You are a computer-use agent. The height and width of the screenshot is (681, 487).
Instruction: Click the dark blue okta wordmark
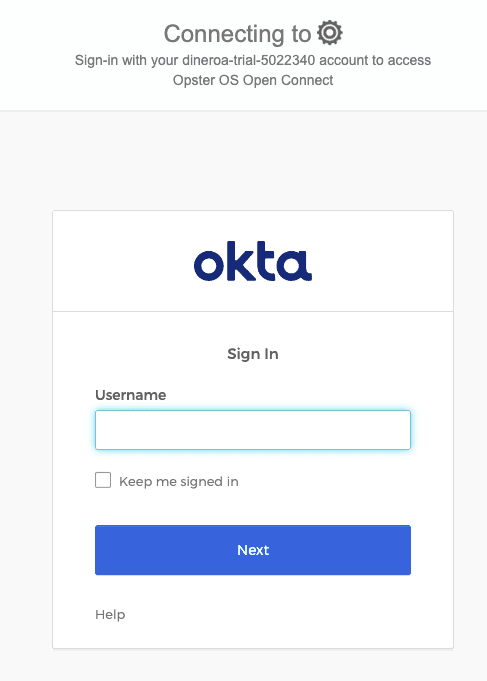[x=253, y=261]
